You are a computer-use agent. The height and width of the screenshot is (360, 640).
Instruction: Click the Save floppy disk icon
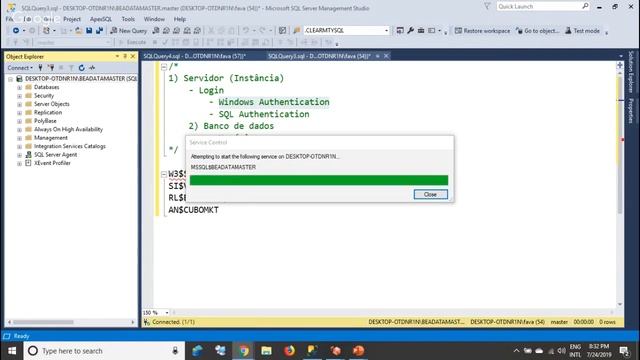89,31
